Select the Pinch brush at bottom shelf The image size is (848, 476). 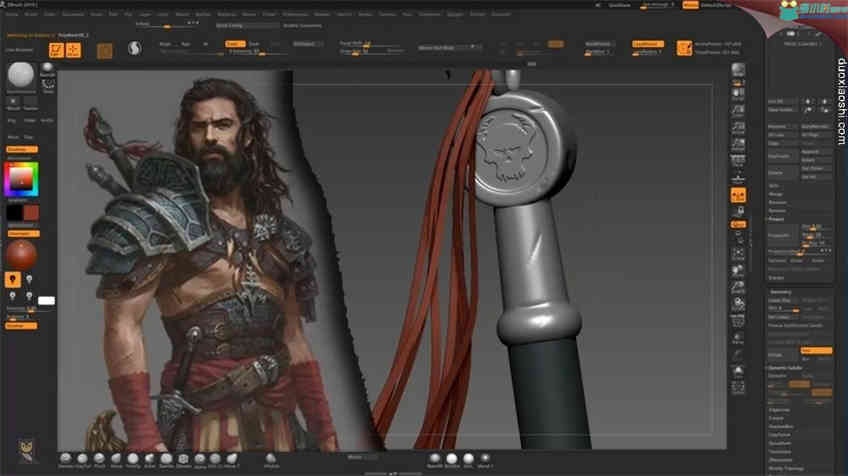99,460
